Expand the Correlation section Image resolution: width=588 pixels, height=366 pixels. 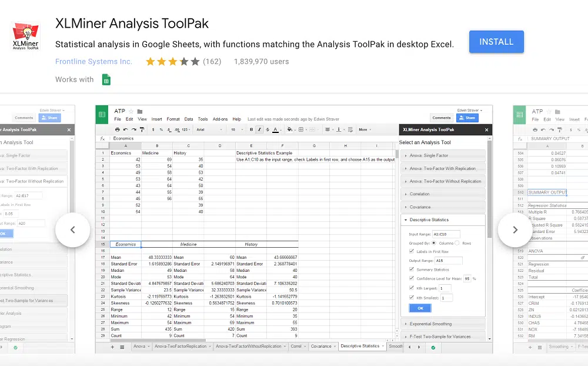click(x=443, y=194)
